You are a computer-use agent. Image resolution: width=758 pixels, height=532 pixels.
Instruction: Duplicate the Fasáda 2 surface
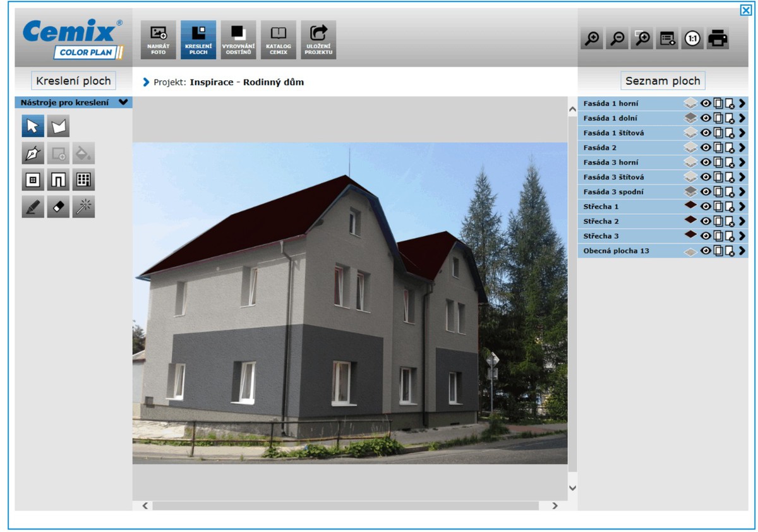tap(718, 147)
